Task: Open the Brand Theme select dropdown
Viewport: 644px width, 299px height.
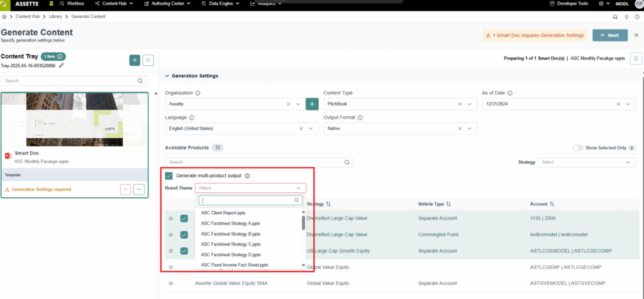Action: [250, 188]
